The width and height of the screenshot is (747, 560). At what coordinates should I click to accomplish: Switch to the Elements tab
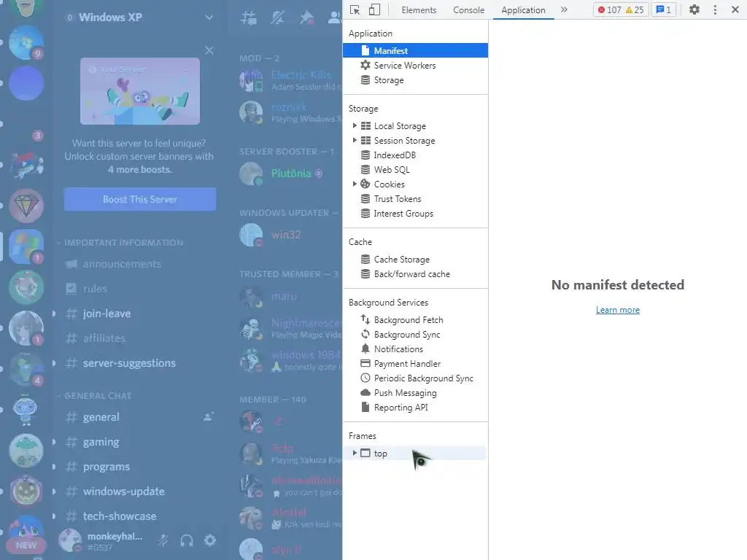pyautogui.click(x=419, y=9)
